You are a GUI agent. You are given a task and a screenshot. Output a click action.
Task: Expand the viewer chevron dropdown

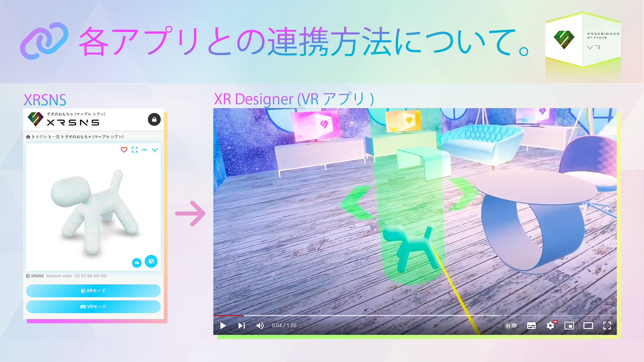[x=155, y=150]
